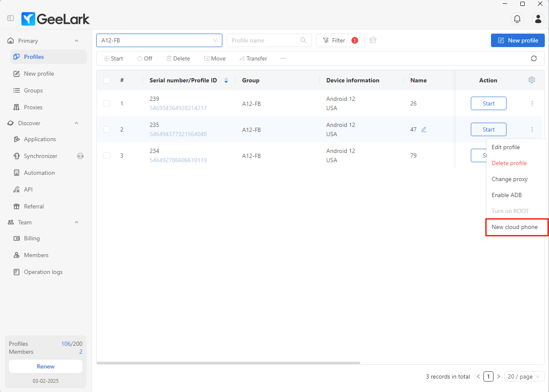Open more toolbar options ellipsis
Screen dimensions: 549x392
coord(283,58)
